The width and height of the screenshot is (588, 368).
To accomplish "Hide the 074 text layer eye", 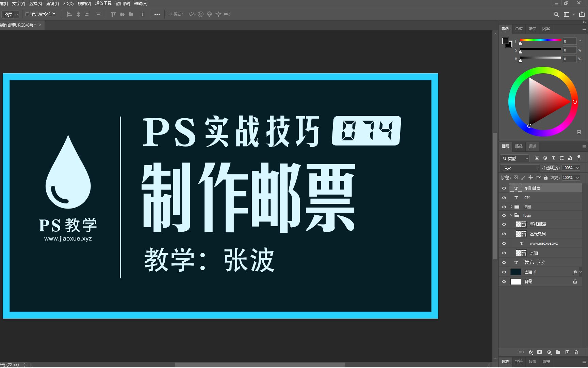I will pos(504,198).
